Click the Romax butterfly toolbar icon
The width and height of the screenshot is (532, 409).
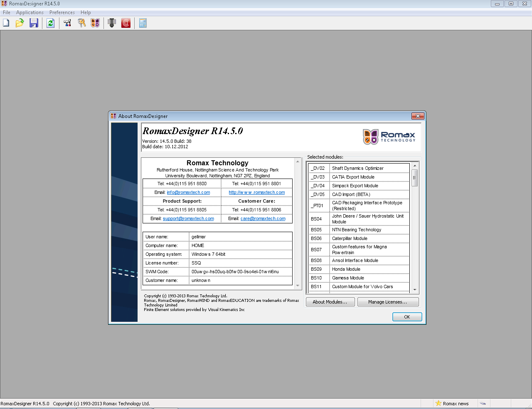(x=96, y=23)
